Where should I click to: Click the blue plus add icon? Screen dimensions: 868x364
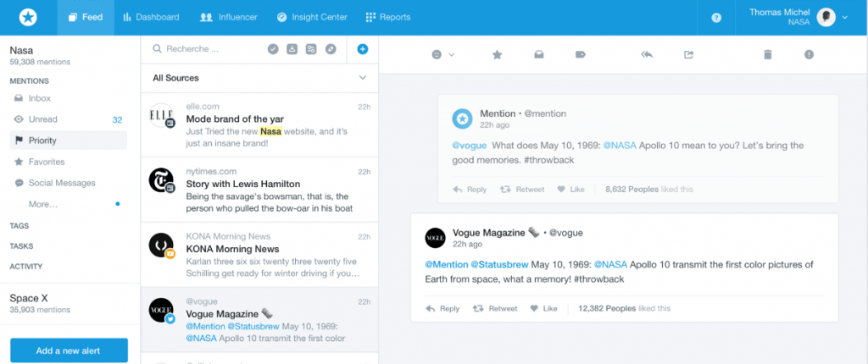[x=363, y=49]
